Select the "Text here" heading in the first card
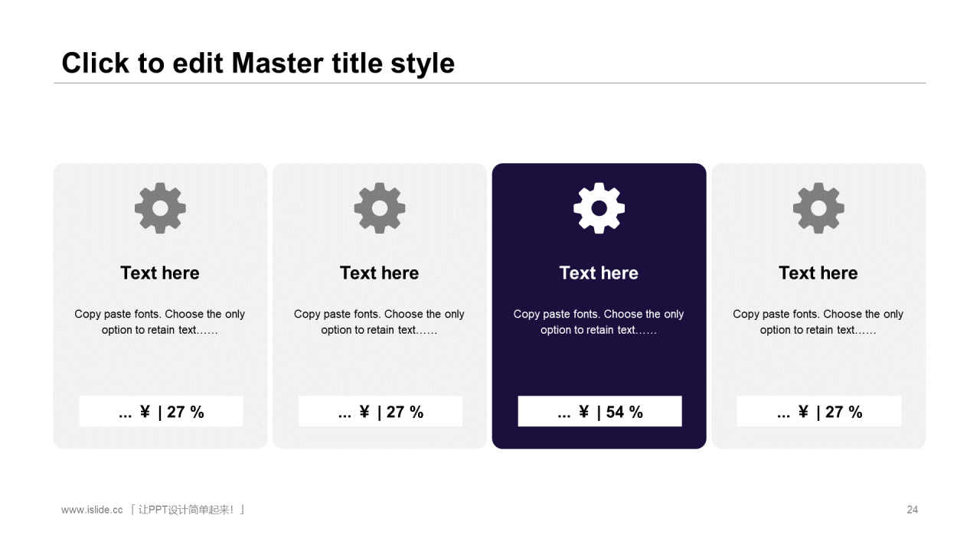Image resolution: width=980 pixels, height=551 pixels. coord(160,273)
